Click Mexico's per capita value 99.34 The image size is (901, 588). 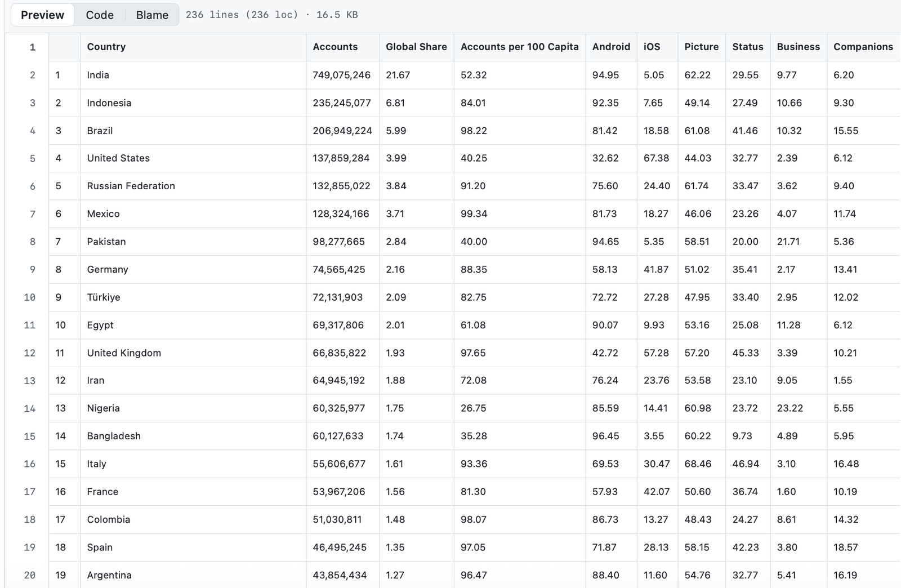click(x=474, y=213)
